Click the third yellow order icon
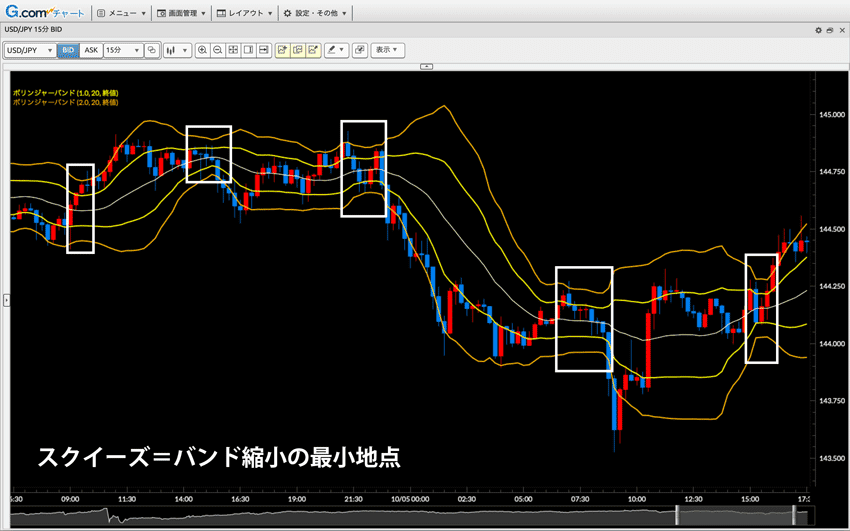The width and height of the screenshot is (850, 531). (313, 49)
